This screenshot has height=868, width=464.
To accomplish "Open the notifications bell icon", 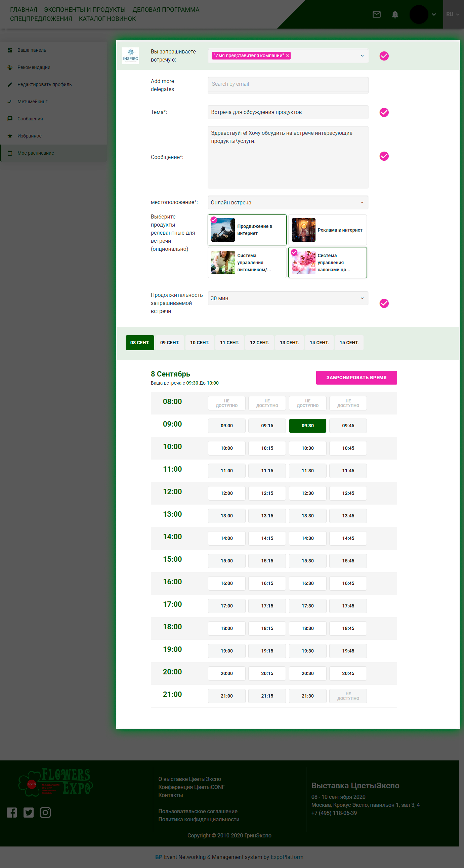I will coord(395,14).
